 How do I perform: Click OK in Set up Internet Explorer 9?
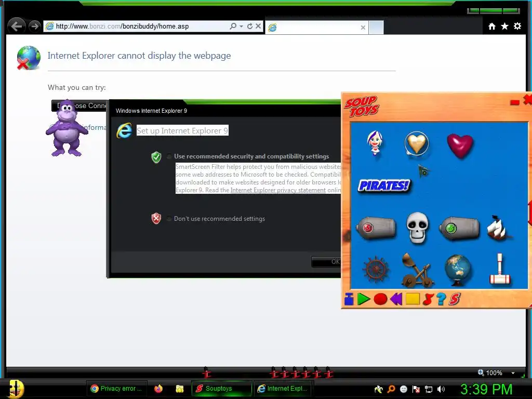326,262
